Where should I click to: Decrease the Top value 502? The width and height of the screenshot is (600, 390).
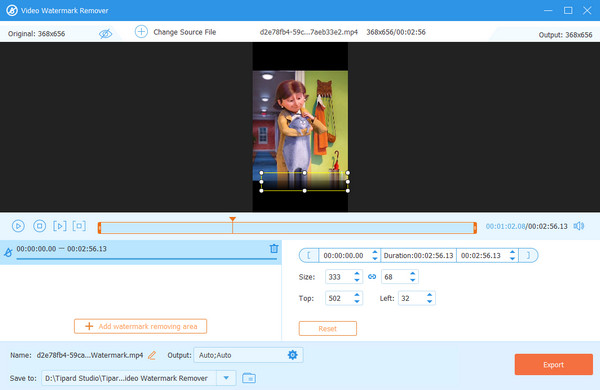(x=357, y=301)
